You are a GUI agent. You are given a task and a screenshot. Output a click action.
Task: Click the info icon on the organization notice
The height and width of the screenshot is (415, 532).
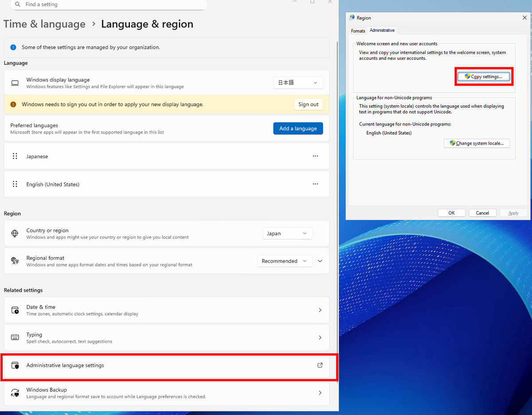point(13,47)
